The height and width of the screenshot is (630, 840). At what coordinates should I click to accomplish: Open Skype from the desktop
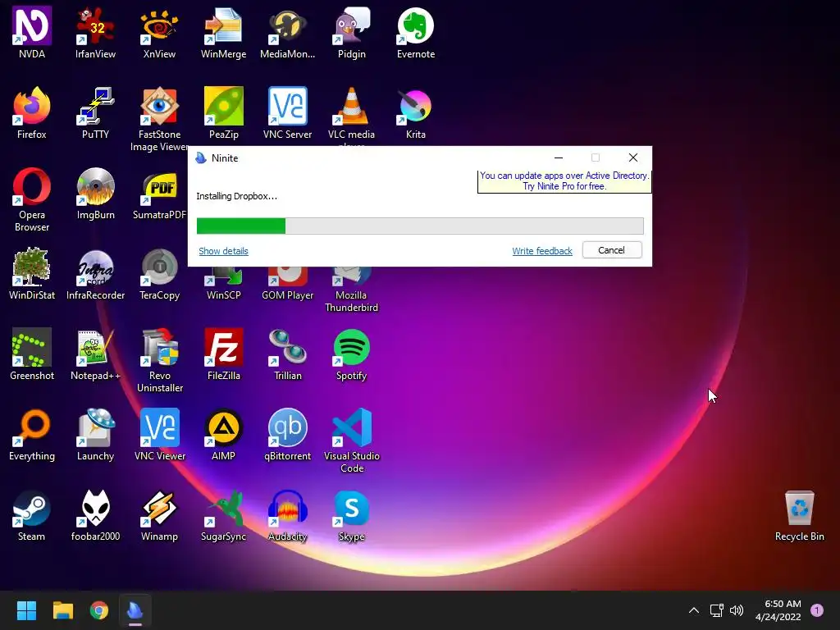(x=351, y=515)
